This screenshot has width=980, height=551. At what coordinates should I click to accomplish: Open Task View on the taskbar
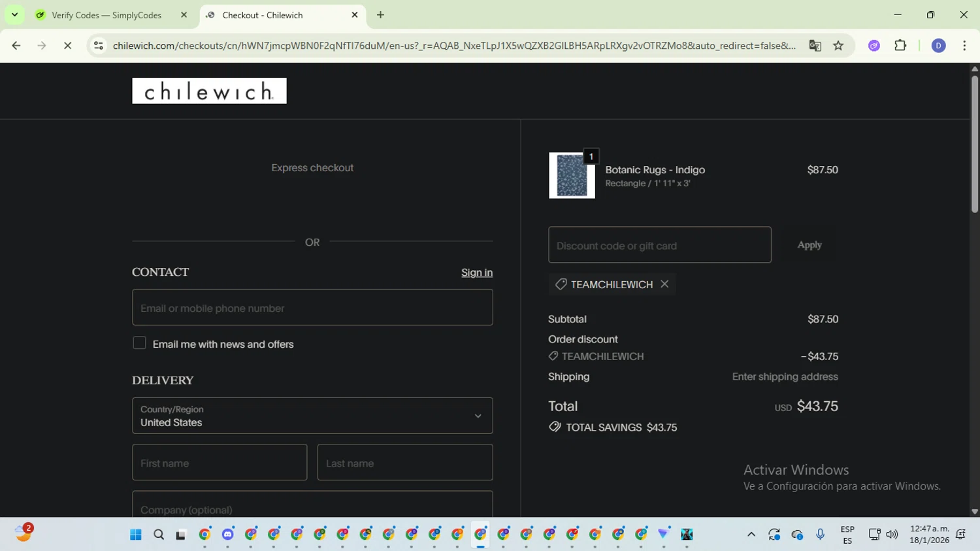(181, 535)
